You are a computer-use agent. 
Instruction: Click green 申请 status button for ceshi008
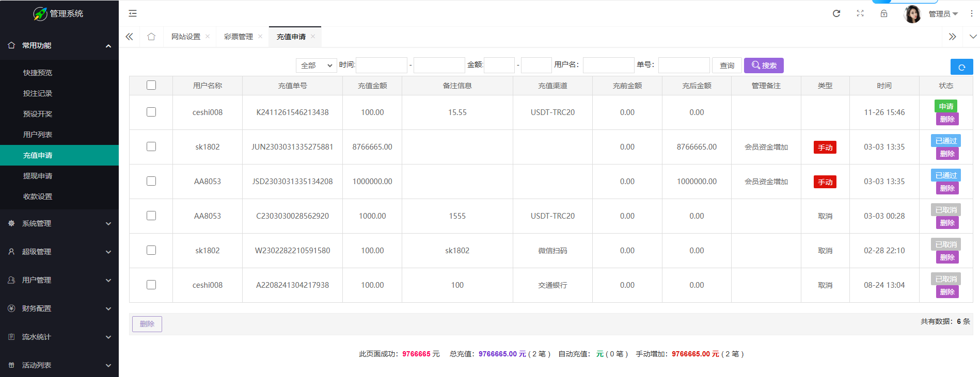coord(945,106)
